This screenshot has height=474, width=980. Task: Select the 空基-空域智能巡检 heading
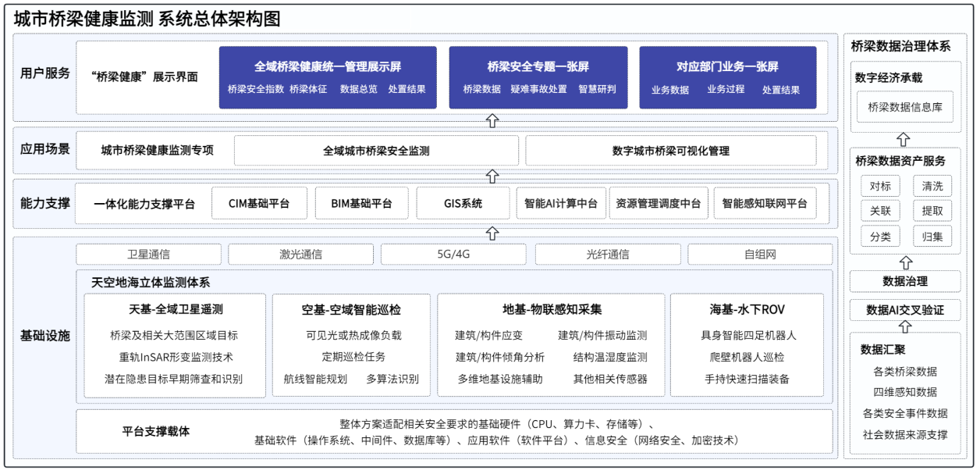[x=351, y=309]
